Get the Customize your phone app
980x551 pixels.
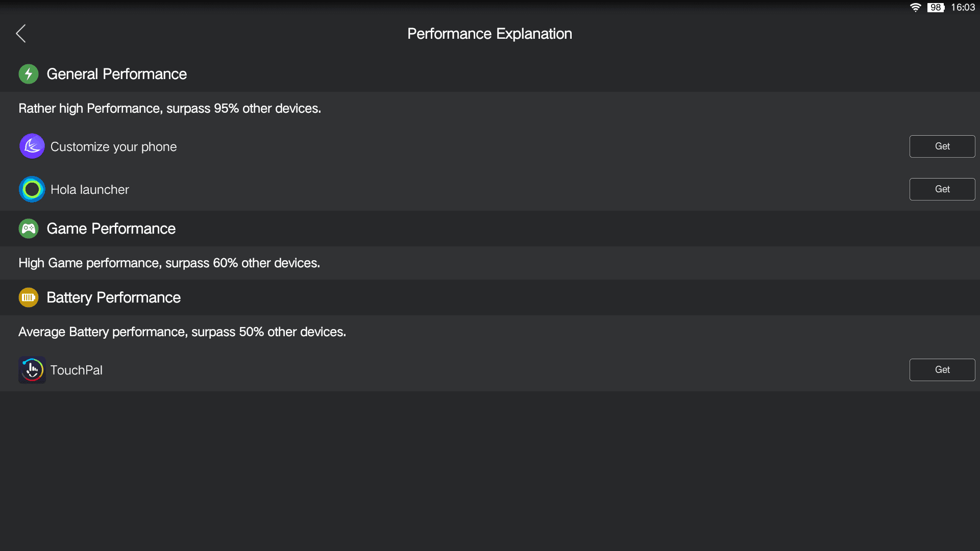coord(942,146)
